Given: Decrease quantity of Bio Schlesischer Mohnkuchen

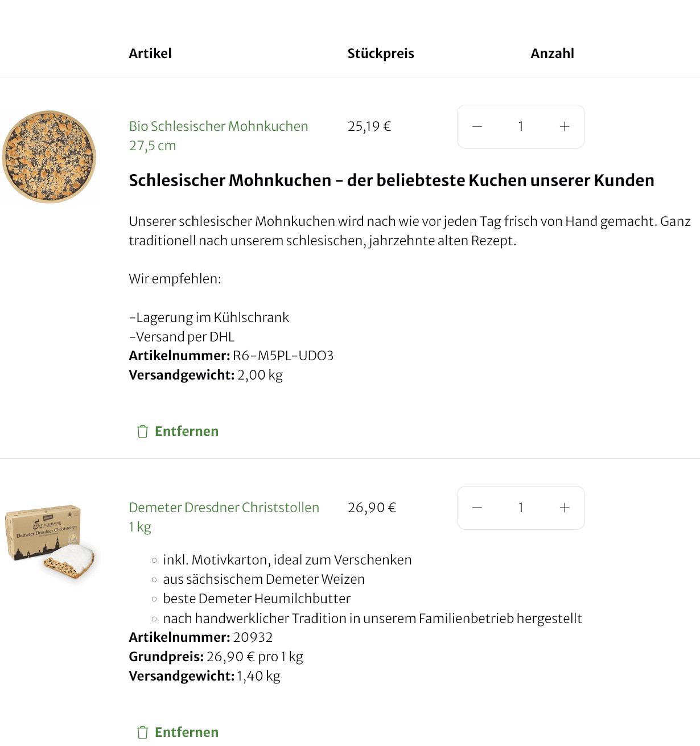Looking at the screenshot, I should pyautogui.click(x=477, y=126).
